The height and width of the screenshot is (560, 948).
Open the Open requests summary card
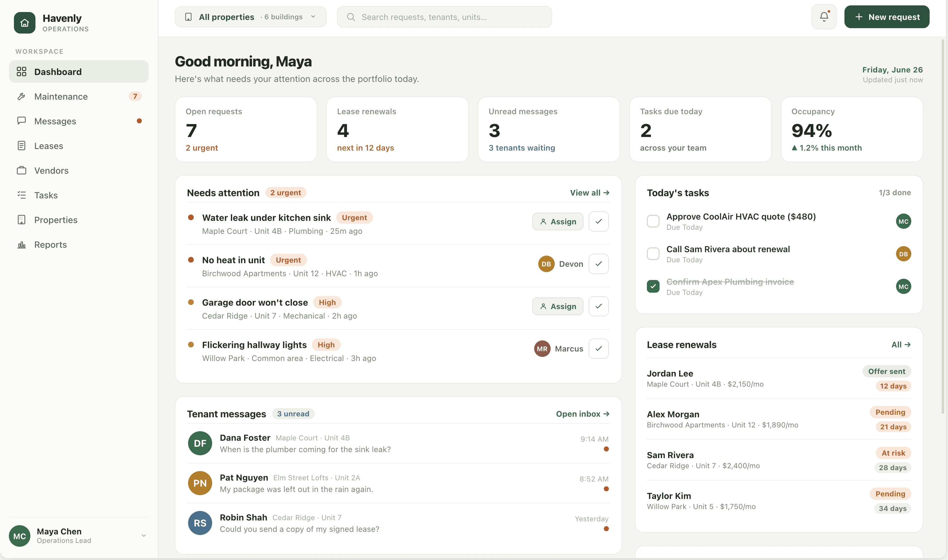tap(246, 129)
